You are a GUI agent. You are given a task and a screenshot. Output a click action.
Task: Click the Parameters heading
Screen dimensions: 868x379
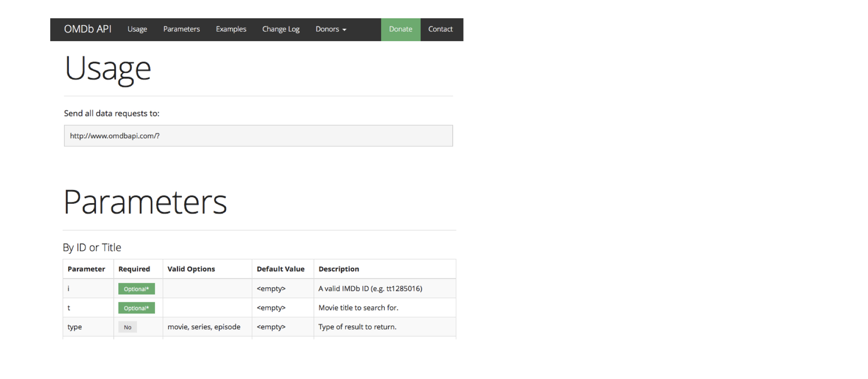pos(145,202)
